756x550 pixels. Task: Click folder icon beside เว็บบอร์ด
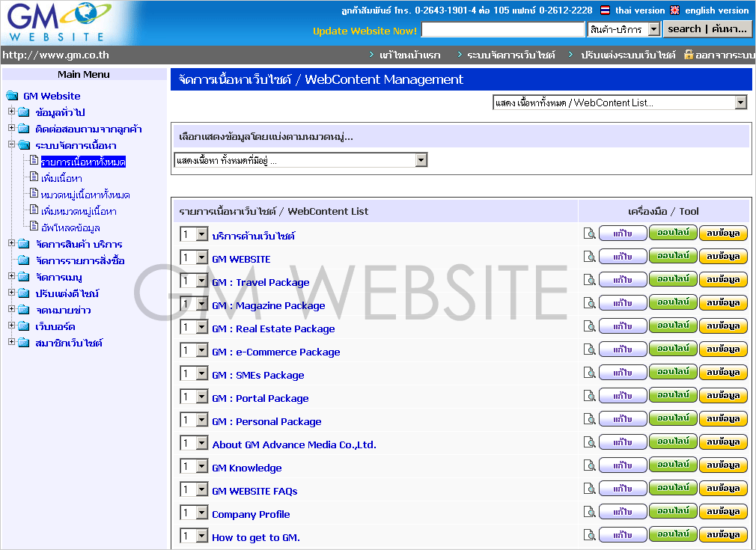24,326
